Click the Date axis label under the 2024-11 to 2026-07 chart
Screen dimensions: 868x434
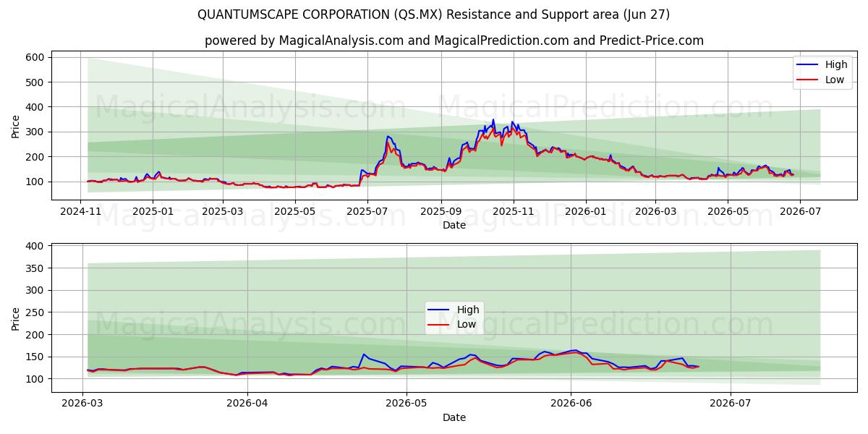pyautogui.click(x=454, y=225)
